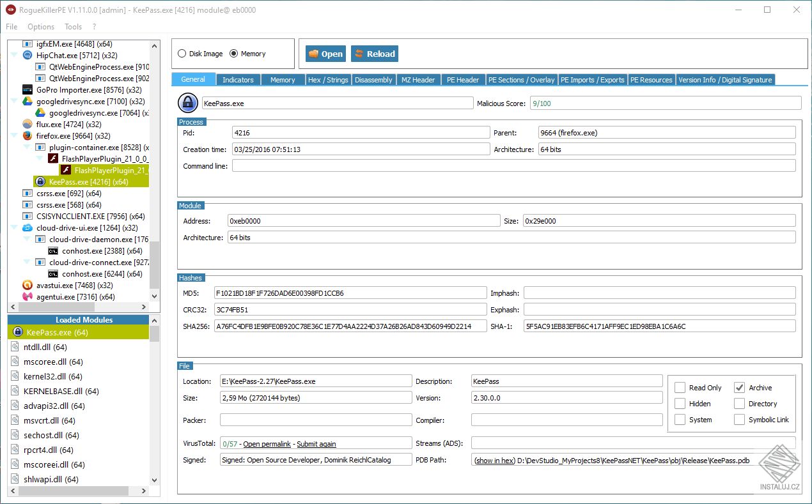Collapse the plugin-container.exe node

(x=27, y=148)
